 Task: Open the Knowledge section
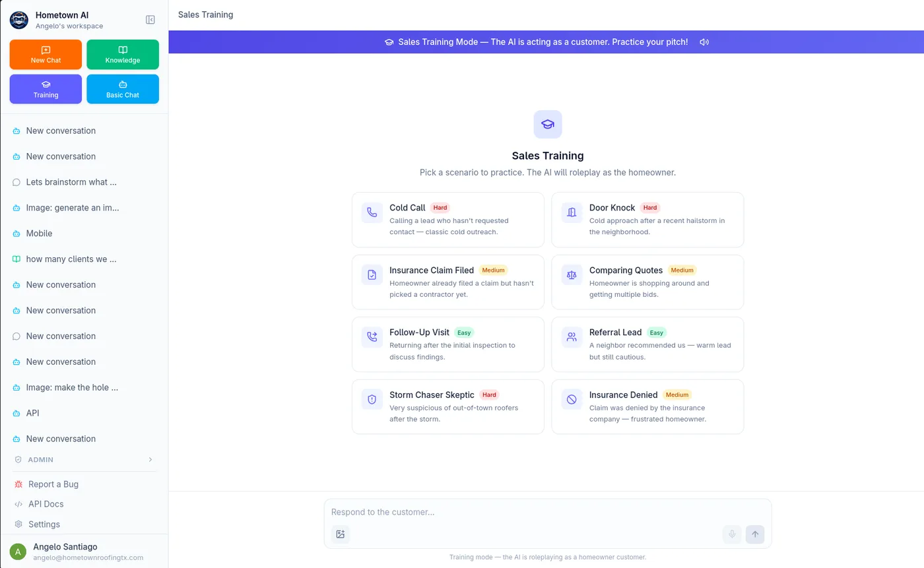coord(123,54)
